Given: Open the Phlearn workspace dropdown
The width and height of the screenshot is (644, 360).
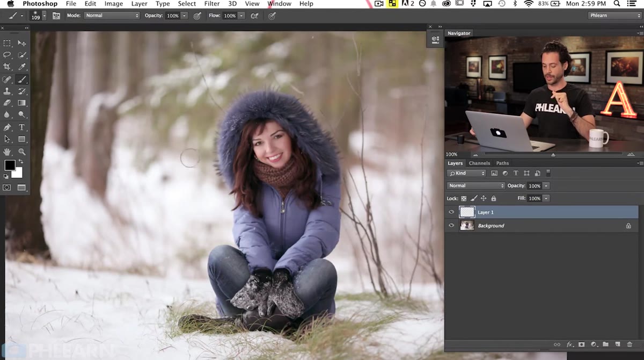Looking at the screenshot, I should [x=614, y=16].
